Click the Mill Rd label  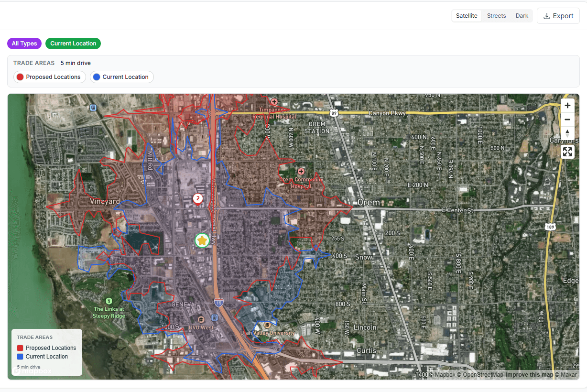tap(150, 160)
